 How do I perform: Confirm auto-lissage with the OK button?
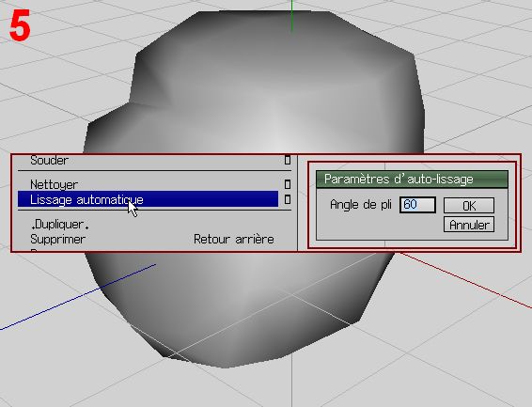pyautogui.click(x=469, y=206)
